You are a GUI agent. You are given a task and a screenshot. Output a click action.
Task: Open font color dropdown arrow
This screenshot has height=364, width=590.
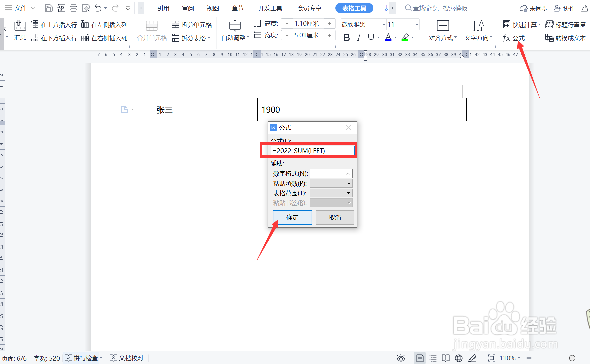coord(396,38)
